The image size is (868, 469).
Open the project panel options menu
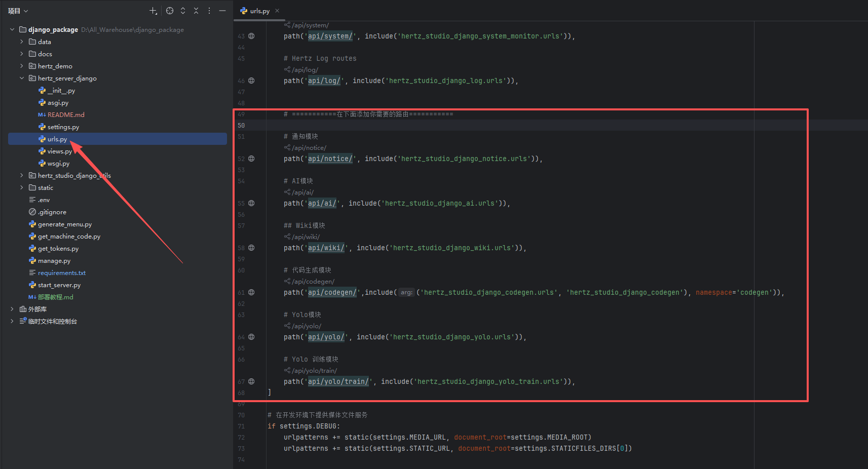point(209,11)
